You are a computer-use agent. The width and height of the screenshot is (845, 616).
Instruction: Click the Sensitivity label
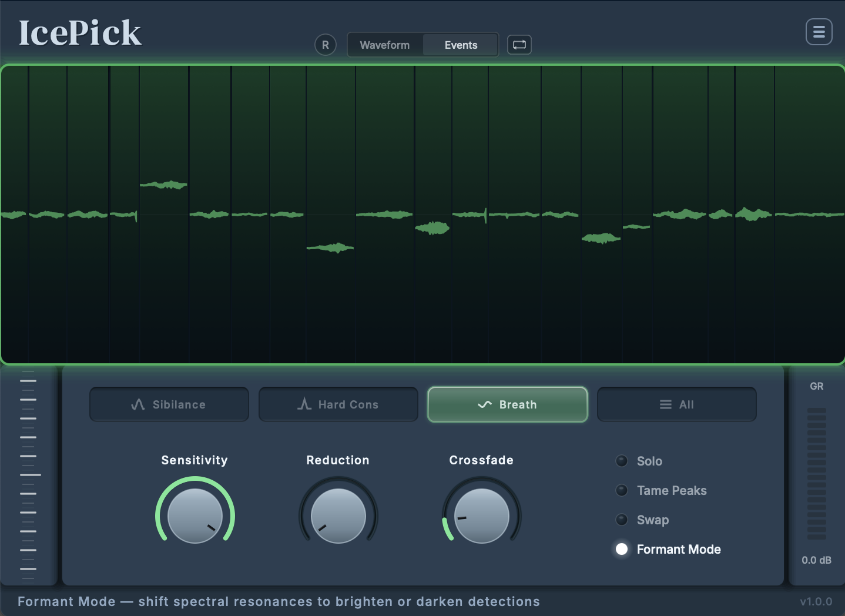click(x=195, y=460)
